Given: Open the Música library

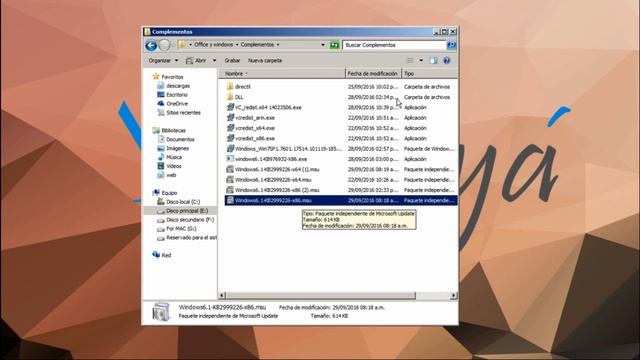Looking at the screenshot, I should click(174, 157).
